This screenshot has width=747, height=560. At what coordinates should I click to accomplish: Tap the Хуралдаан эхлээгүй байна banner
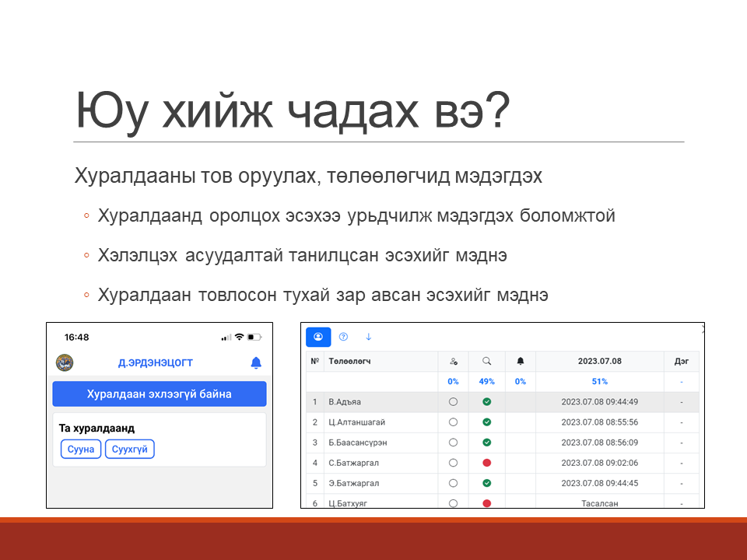click(159, 394)
